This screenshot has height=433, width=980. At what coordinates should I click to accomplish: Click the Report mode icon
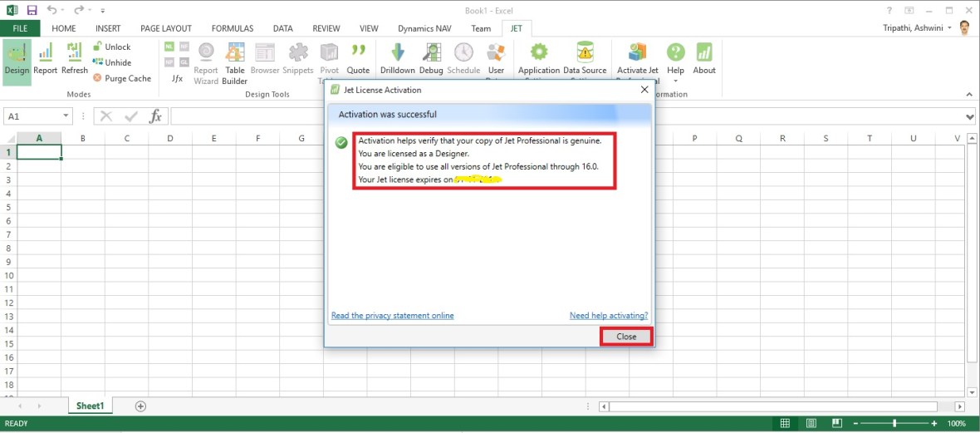(x=46, y=59)
